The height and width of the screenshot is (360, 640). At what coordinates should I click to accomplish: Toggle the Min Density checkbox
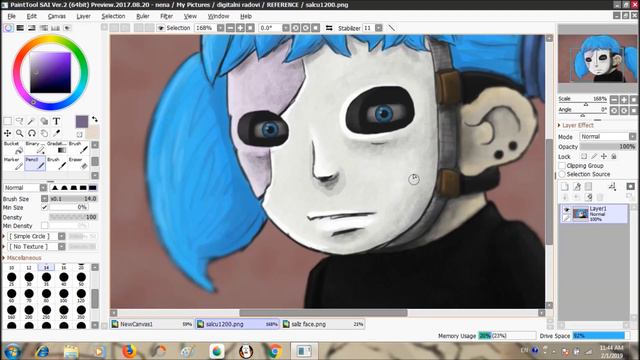coord(44,225)
